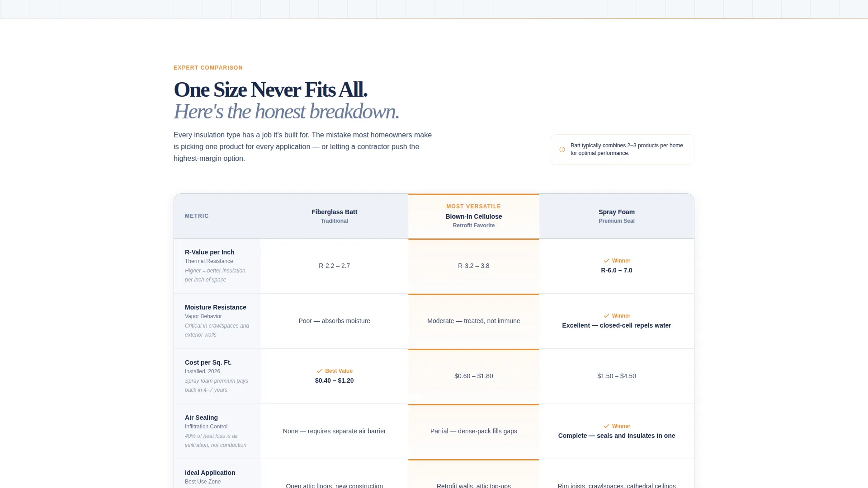This screenshot has height=488, width=868.
Task: Click the info icon in the Batt note
Action: [x=562, y=150]
